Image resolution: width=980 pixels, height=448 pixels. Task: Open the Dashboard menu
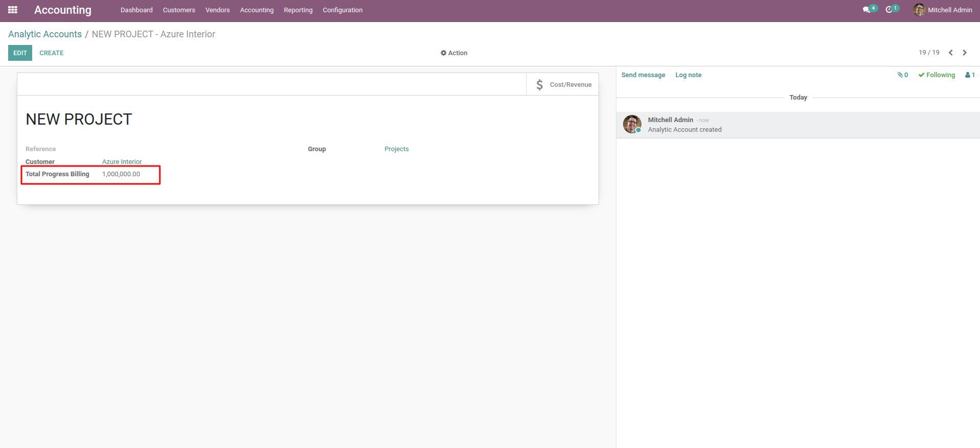pos(136,10)
